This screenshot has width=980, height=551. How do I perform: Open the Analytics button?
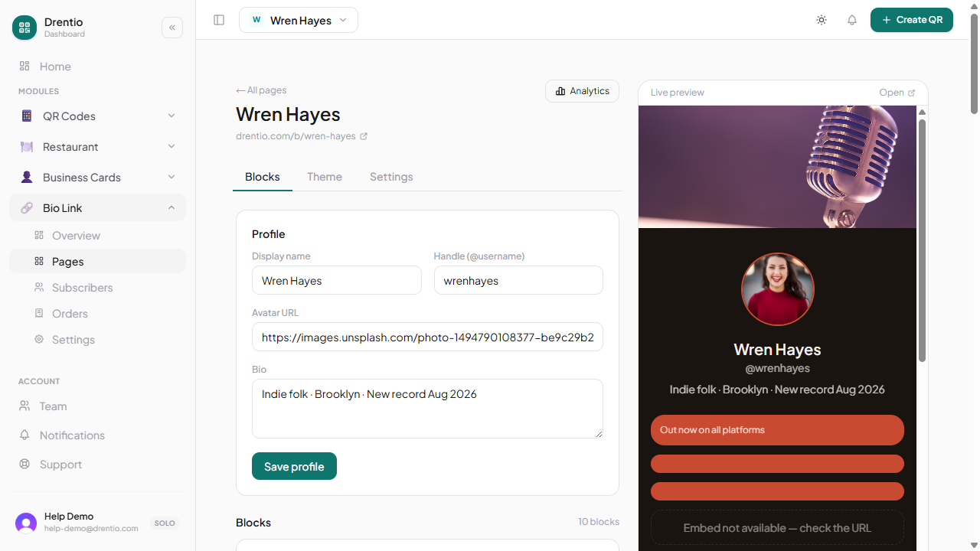(582, 91)
